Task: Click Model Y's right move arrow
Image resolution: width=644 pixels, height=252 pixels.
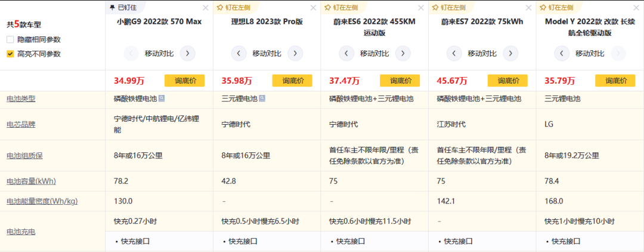Action: [618, 53]
